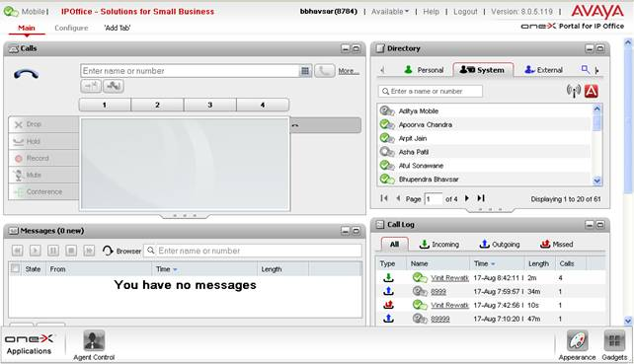634x364 pixels.
Task: Show Outgoing calls in Call Log
Action: (x=500, y=245)
